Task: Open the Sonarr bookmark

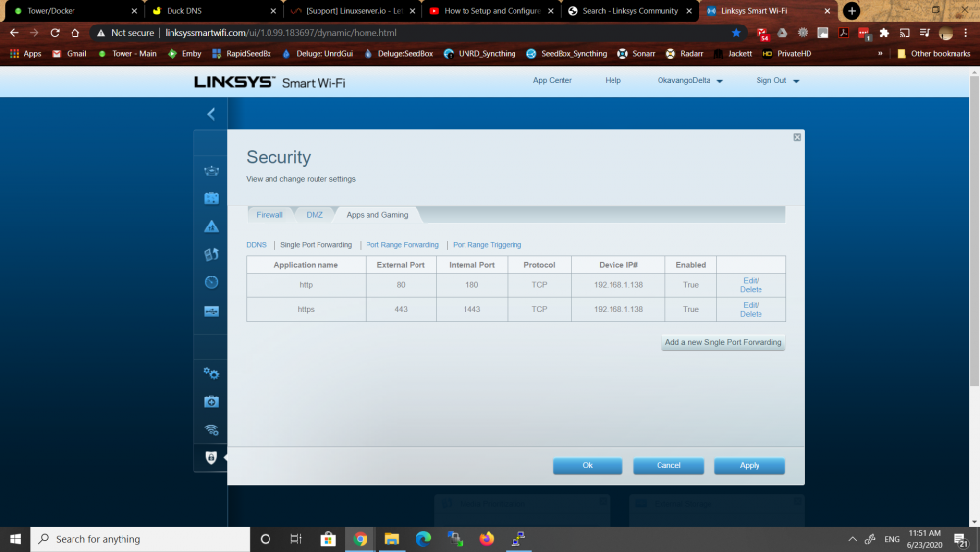Action: (x=636, y=54)
